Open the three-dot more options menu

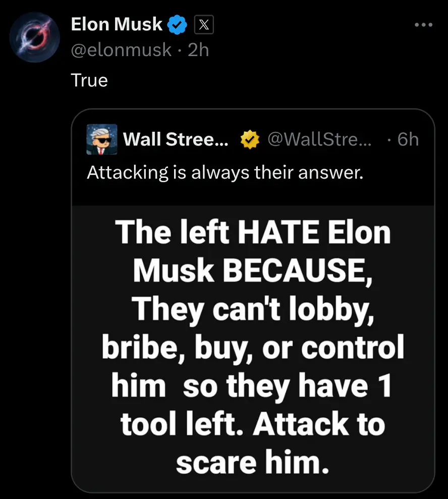click(423, 25)
